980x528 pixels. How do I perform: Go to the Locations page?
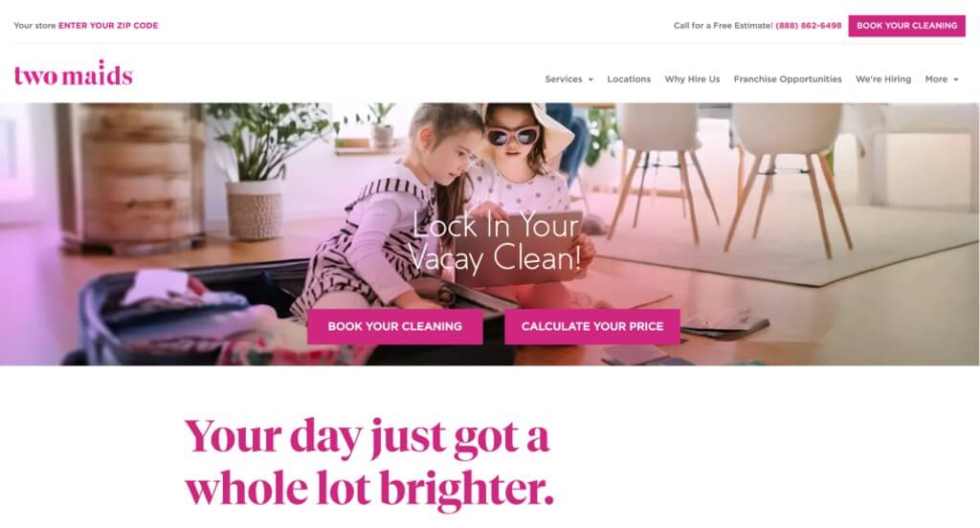click(629, 79)
